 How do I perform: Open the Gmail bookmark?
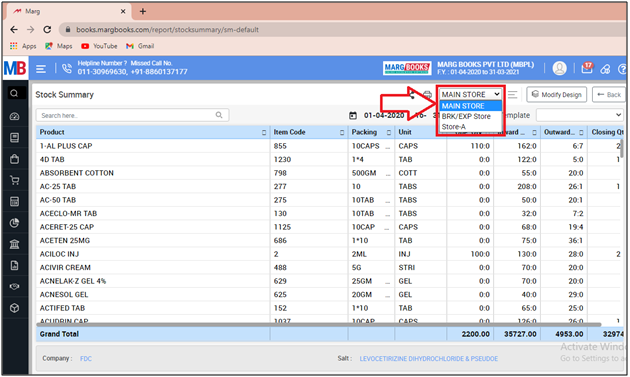pos(140,46)
